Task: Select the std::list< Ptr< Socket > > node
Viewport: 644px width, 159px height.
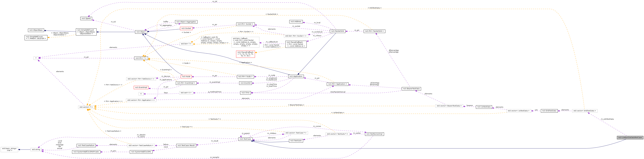Action: pyautogui.click(x=296, y=36)
